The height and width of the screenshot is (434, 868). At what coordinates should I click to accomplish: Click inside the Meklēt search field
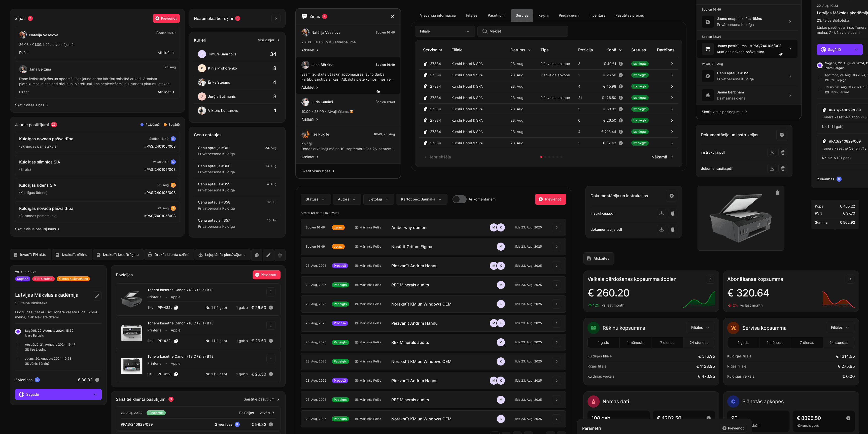(522, 31)
